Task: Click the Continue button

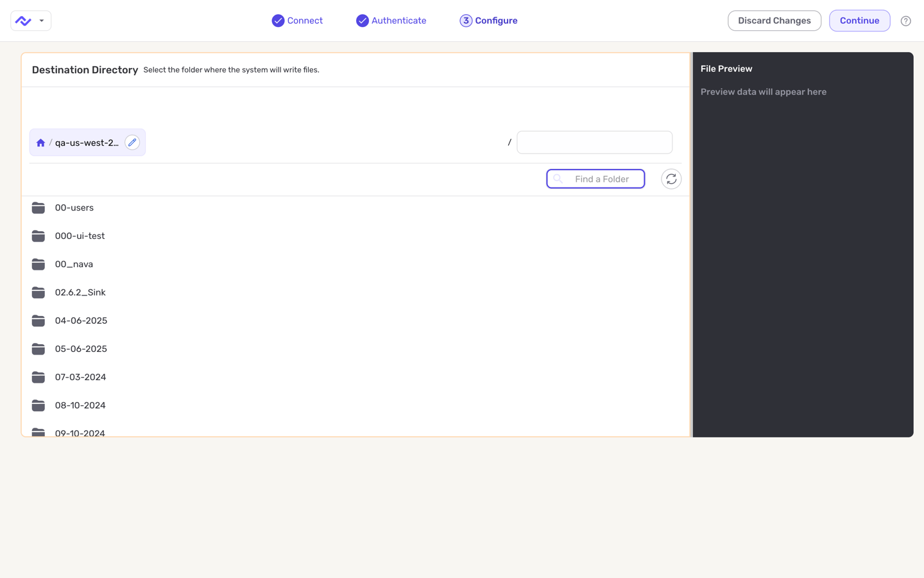Action: tap(859, 21)
